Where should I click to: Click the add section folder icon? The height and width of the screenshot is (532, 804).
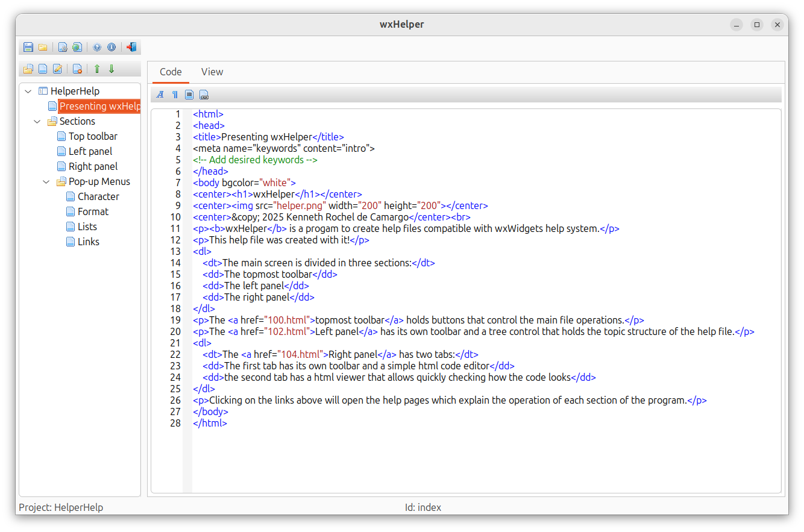click(x=28, y=69)
